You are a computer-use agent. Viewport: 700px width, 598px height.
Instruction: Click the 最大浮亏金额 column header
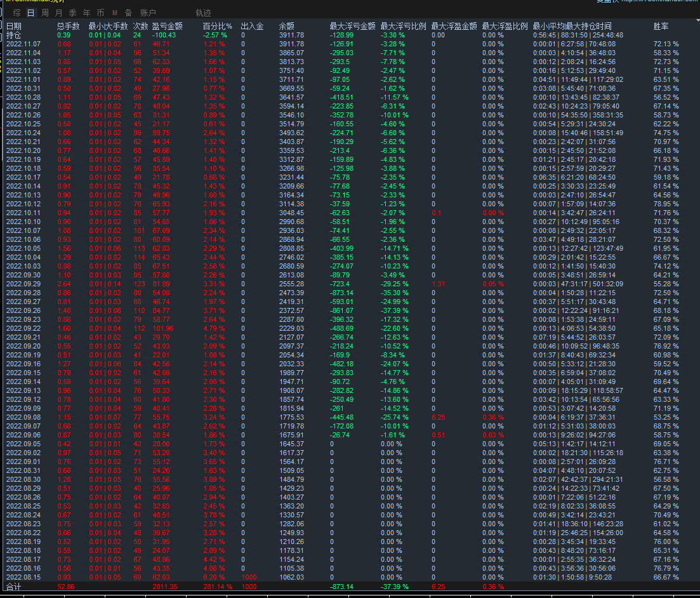tap(353, 27)
